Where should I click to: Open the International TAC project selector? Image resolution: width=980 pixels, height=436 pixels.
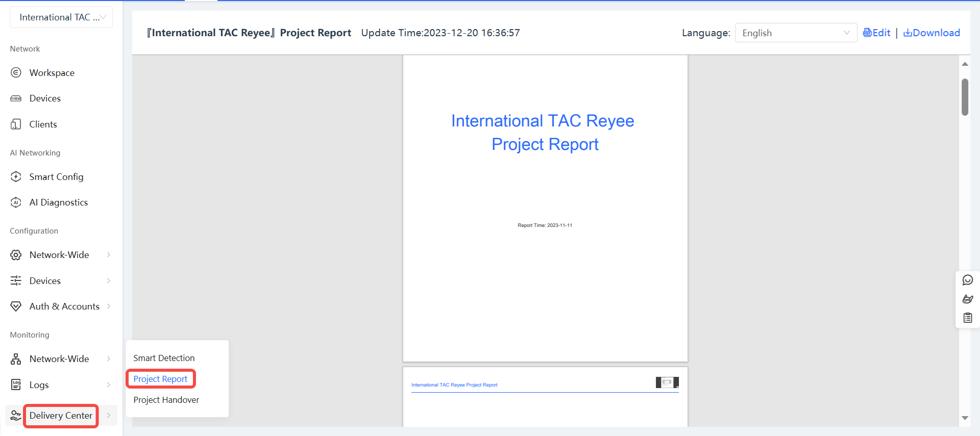[x=61, y=17]
